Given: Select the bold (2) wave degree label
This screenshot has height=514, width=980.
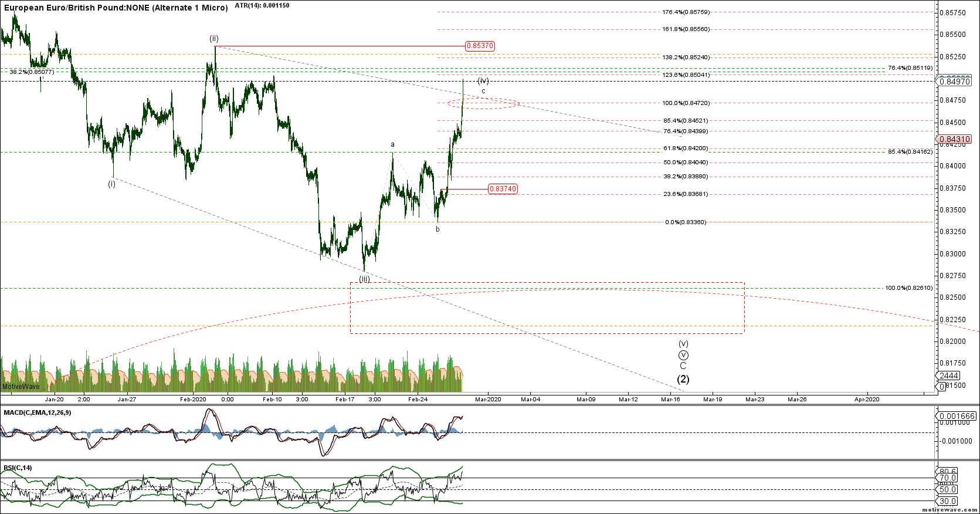Looking at the screenshot, I should click(x=683, y=380).
